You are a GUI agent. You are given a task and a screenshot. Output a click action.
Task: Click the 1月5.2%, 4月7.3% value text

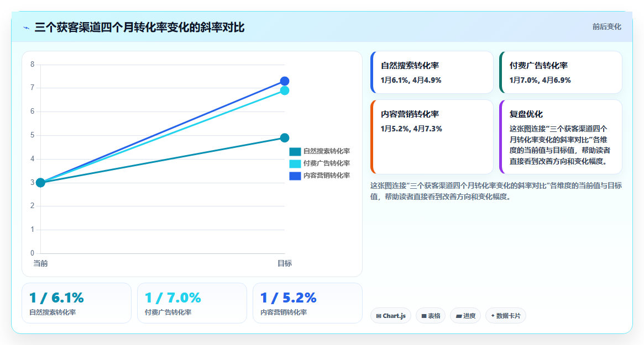coord(411,129)
